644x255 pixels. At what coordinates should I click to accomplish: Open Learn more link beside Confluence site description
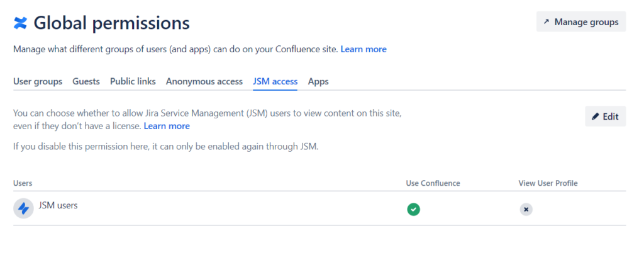coord(364,49)
